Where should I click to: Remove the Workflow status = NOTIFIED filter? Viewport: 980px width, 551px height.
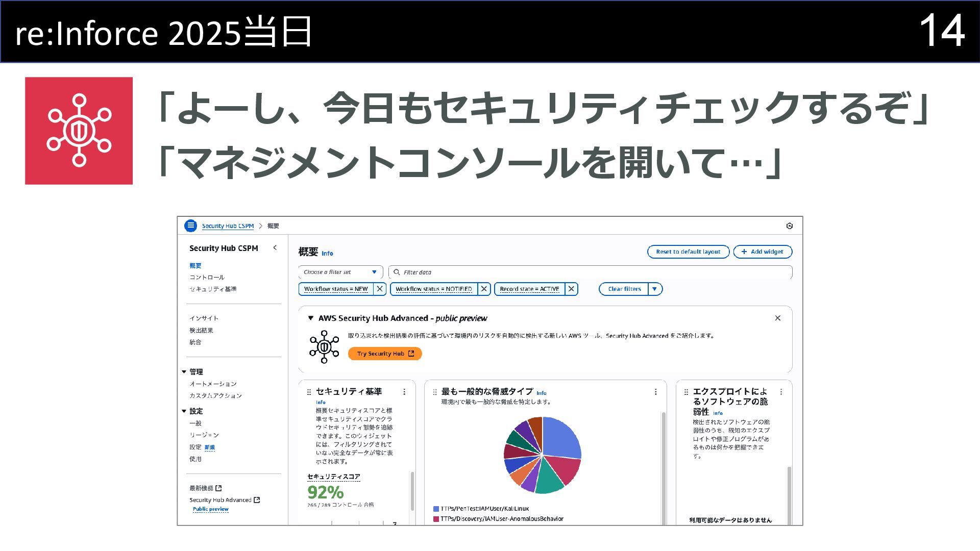(x=484, y=289)
